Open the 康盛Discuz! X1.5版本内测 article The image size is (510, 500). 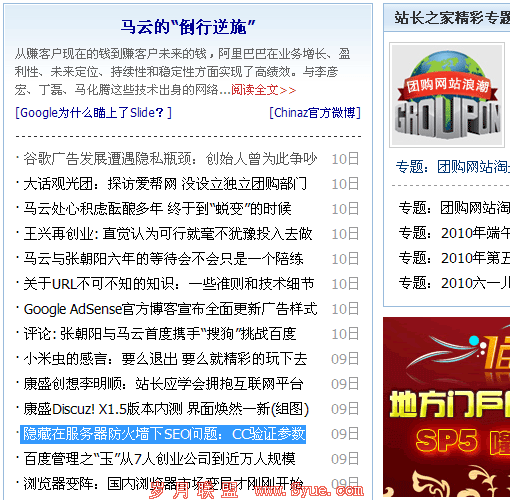pyautogui.click(x=166, y=409)
